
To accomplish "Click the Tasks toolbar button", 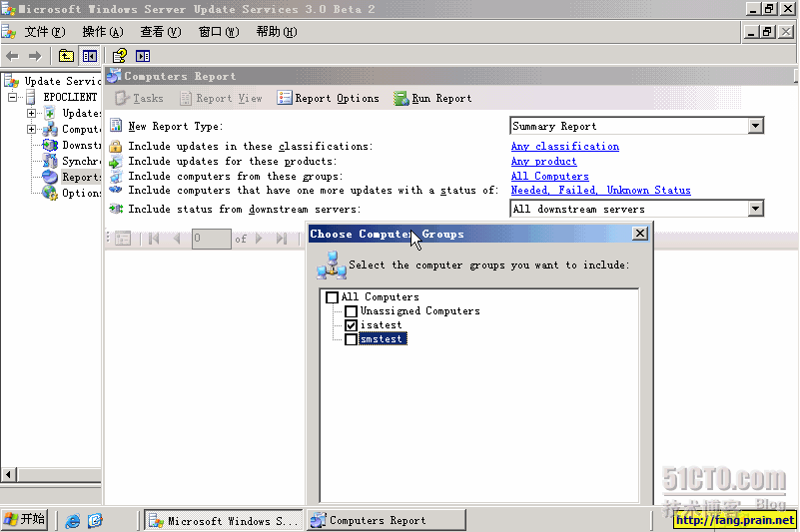I will (139, 98).
